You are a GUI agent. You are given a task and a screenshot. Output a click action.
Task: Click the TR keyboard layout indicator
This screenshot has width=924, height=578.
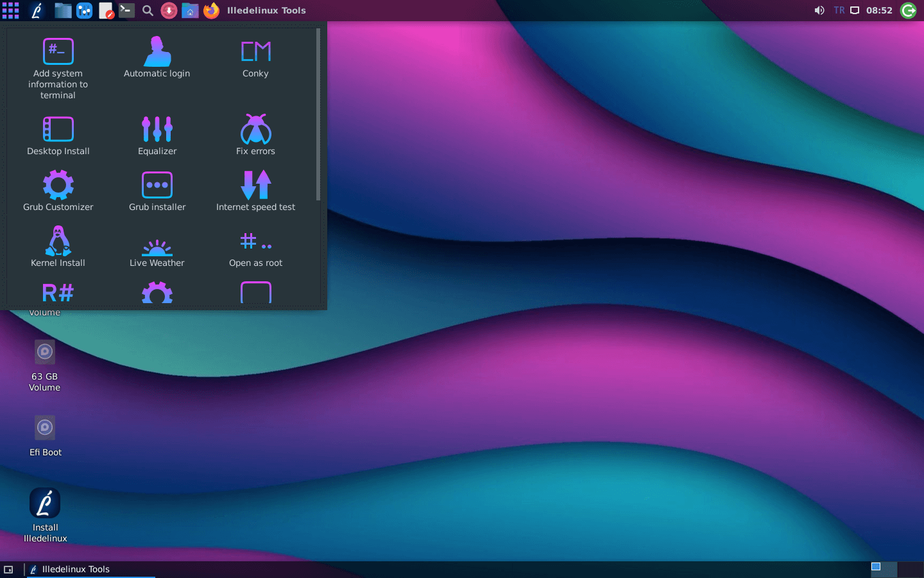coord(839,10)
